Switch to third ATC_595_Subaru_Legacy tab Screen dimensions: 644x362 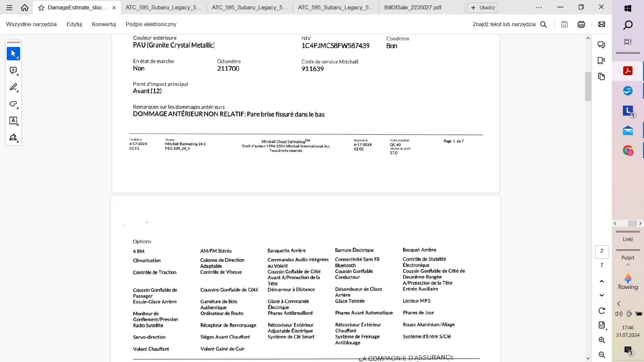click(x=336, y=7)
